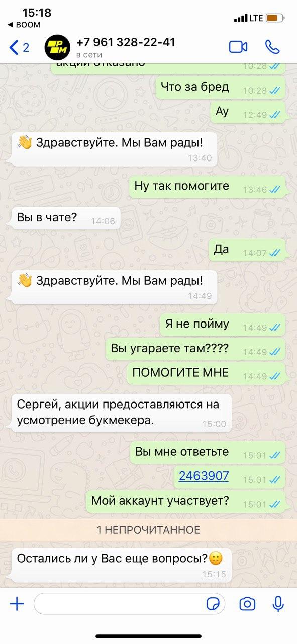Tap the '1 НЕПРОЧИТАННОЕ' divider banner
The width and height of the screenshot is (297, 644).
148,530
